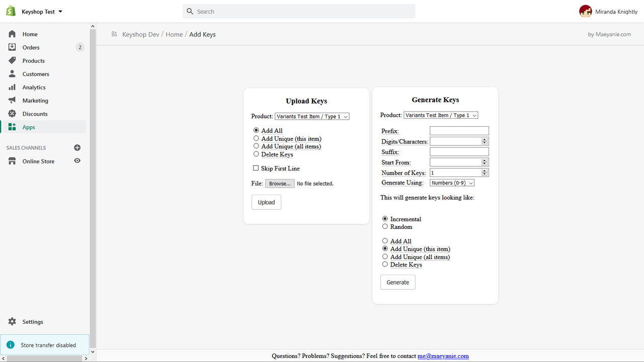Click the info icon in store transfer notice
This screenshot has height=362, width=644.
tap(11, 345)
